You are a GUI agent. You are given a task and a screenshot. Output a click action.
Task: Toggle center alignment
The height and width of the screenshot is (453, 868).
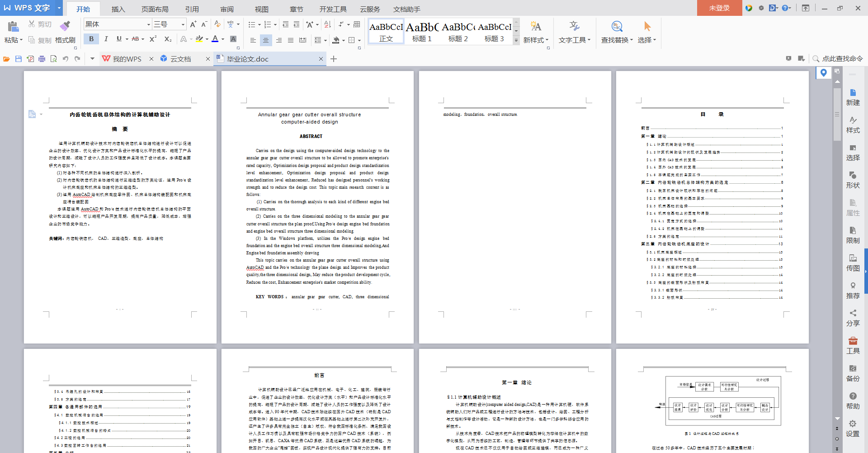[x=266, y=40]
